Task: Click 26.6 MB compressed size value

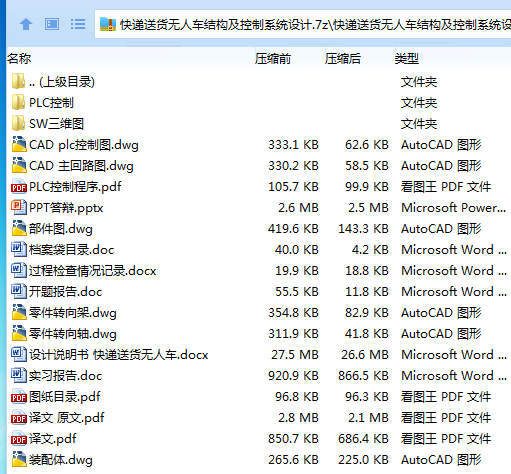Action: click(x=365, y=355)
